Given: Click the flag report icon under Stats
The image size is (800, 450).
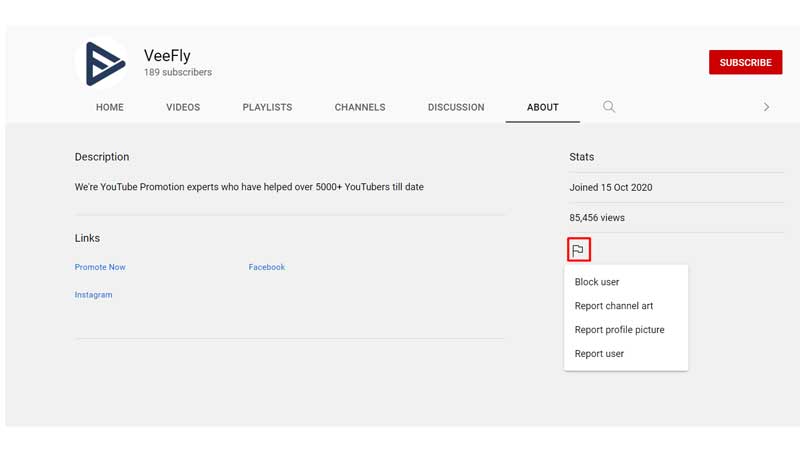Looking at the screenshot, I should [578, 250].
